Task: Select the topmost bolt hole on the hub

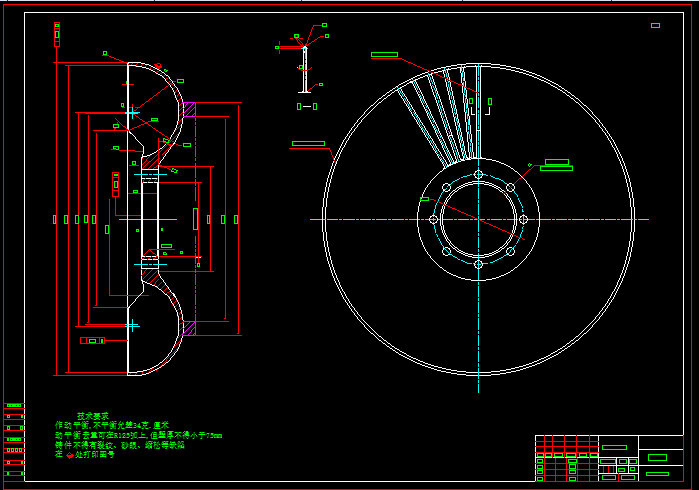Action: click(478, 174)
